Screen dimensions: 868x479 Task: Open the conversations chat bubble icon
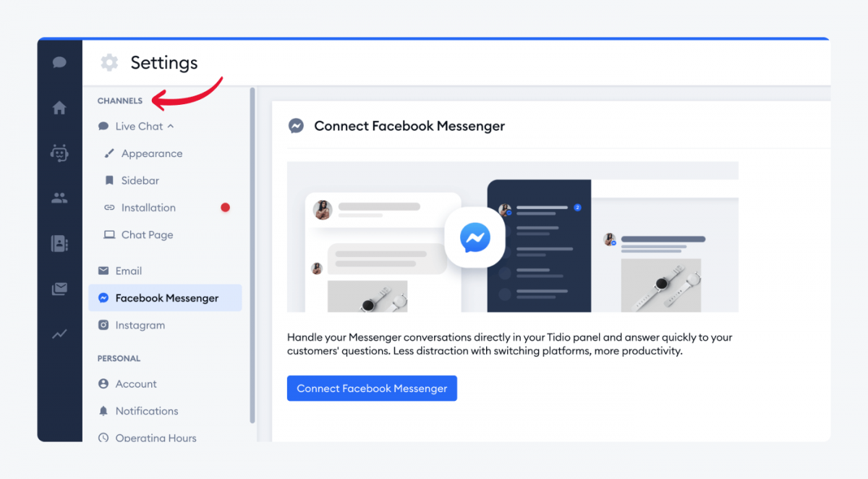[x=59, y=62]
